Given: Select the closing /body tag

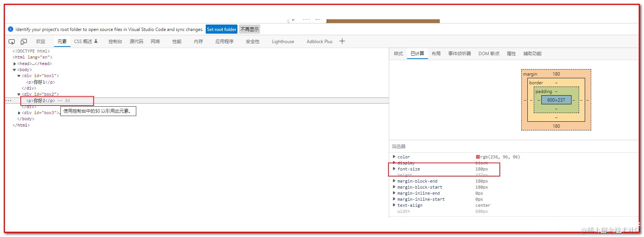Looking at the screenshot, I should 26,119.
